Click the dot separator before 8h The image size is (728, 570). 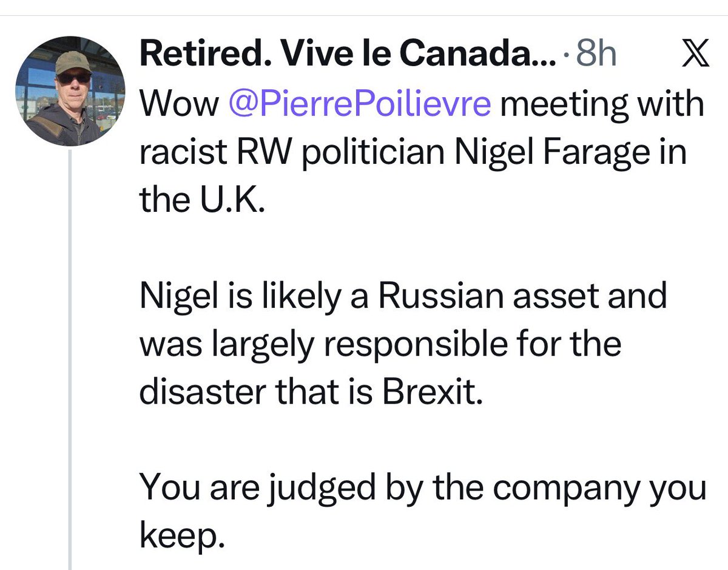[565, 57]
